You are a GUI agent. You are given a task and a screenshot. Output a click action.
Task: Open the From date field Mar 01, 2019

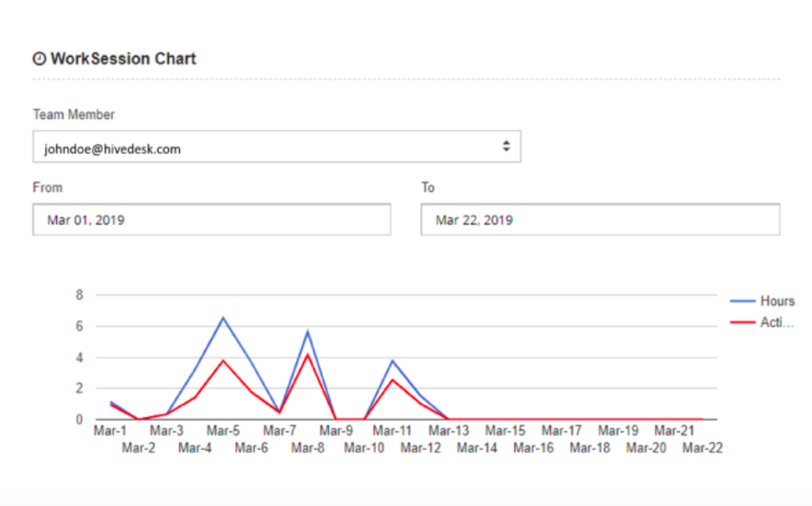(212, 219)
